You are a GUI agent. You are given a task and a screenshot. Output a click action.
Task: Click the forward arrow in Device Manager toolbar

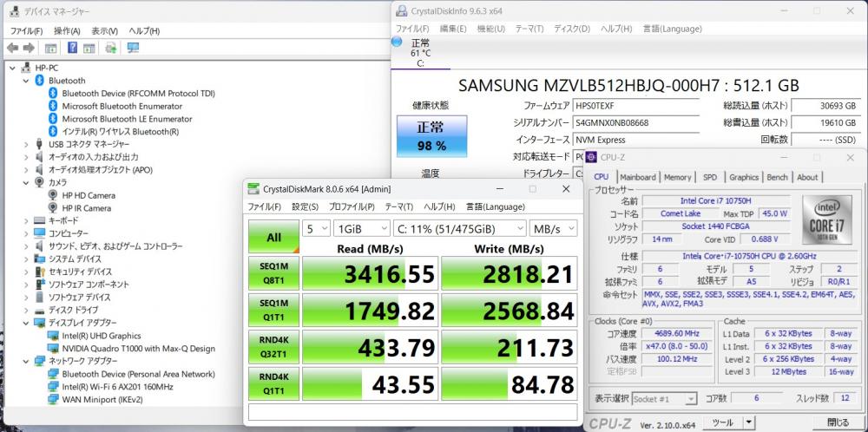tap(29, 49)
